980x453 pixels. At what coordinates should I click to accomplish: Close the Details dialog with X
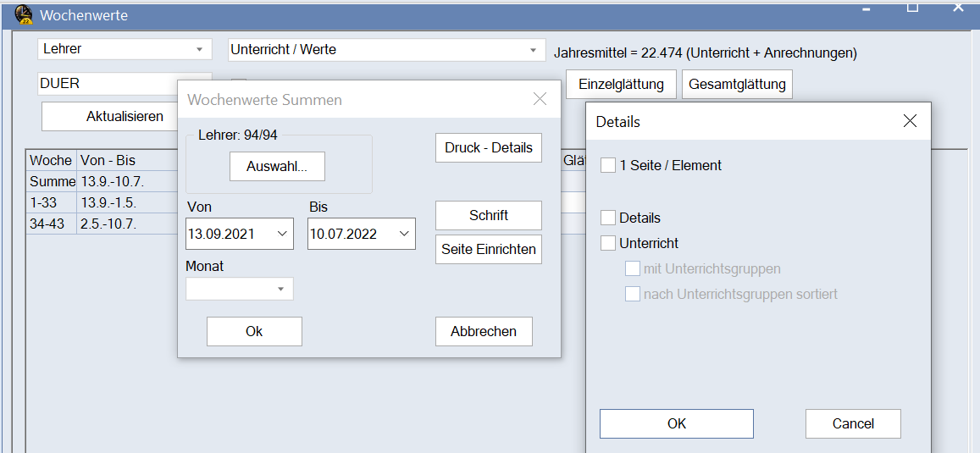[910, 121]
